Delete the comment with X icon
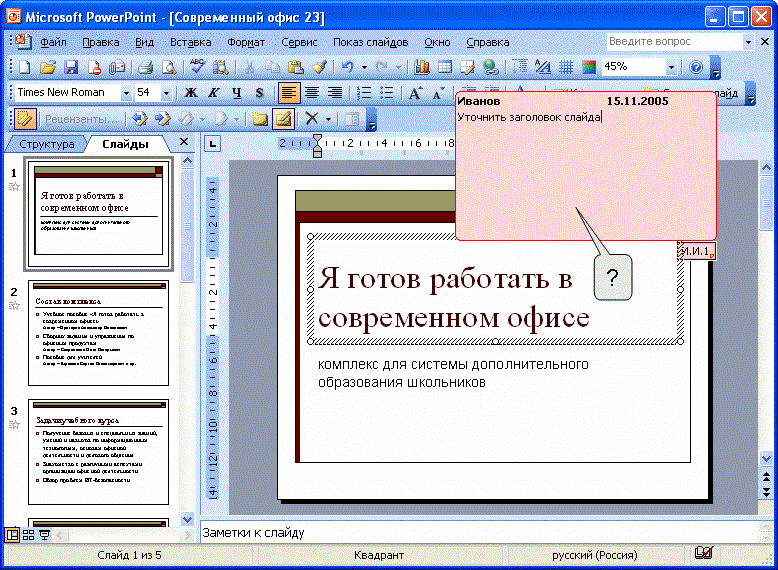The image size is (778, 570). (311, 119)
